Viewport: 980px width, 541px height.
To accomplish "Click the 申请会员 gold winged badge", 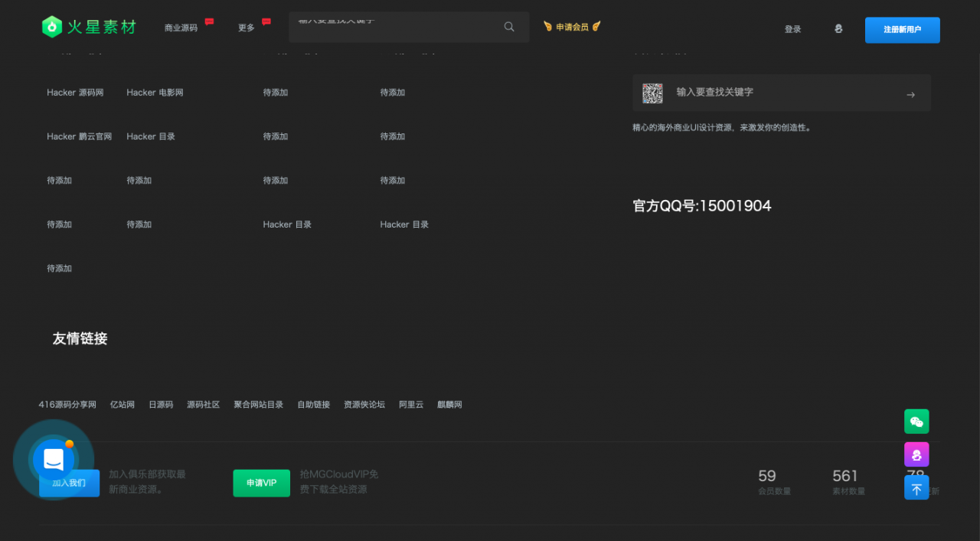I will click(571, 25).
